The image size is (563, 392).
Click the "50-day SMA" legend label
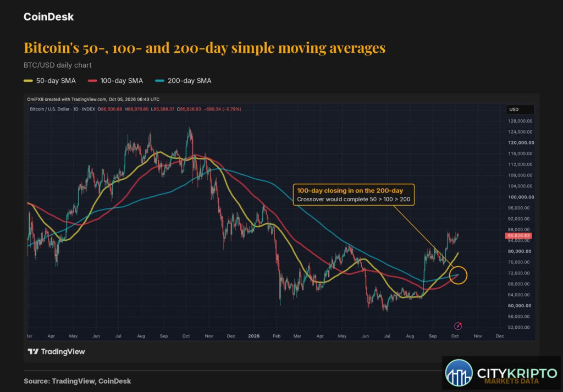coord(56,81)
